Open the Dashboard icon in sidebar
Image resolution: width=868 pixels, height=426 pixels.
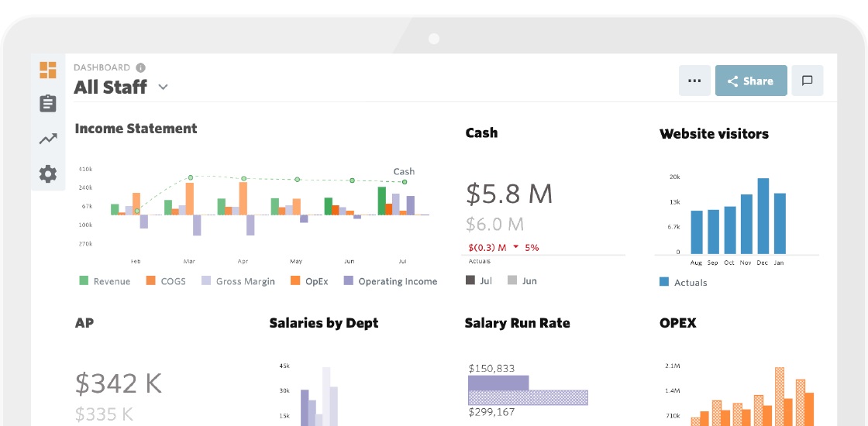48,70
